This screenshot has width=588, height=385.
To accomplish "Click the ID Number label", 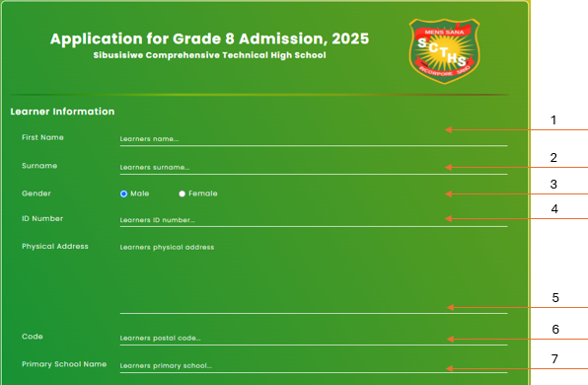I will coord(42,218).
